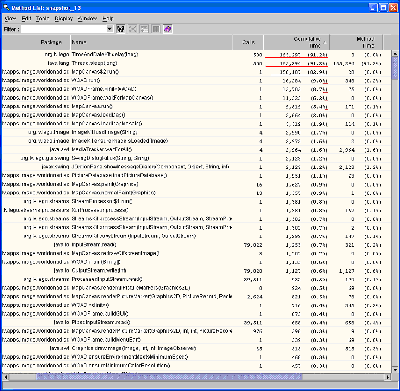The image size is (400, 391).
Task: Click the window title bar application icon
Action: point(6,8)
